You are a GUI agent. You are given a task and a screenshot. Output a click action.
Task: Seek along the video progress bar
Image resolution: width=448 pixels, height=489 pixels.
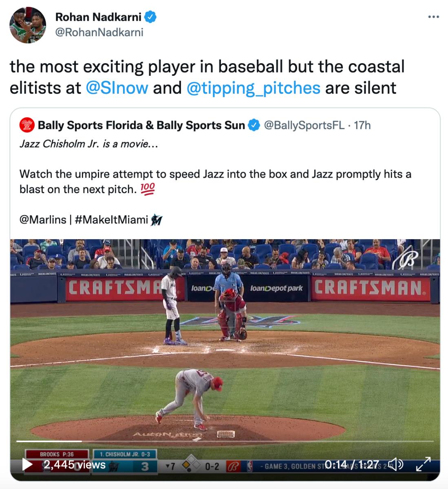pos(224,441)
